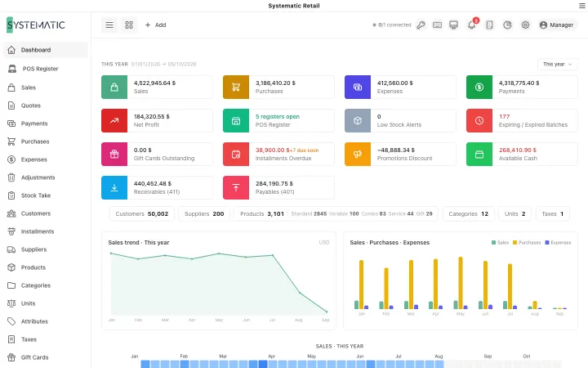Viewport: 588px width, 368px height.
Task: Open Payments in sidebar
Action: [46, 123]
